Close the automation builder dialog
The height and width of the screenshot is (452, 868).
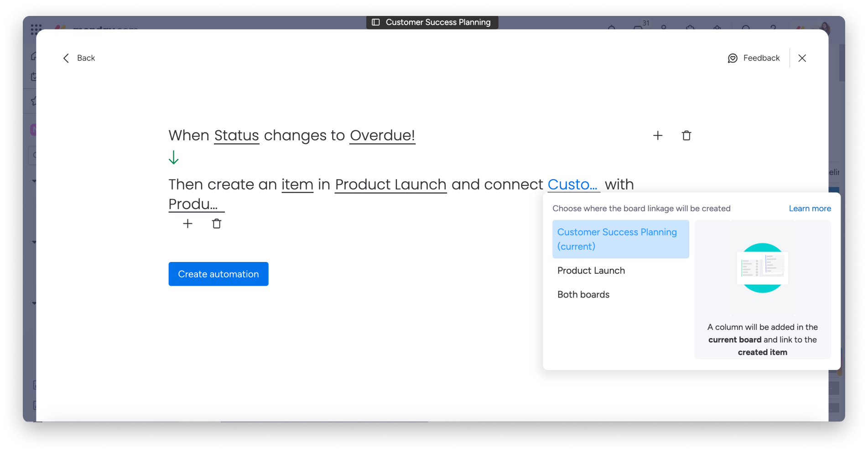(802, 58)
